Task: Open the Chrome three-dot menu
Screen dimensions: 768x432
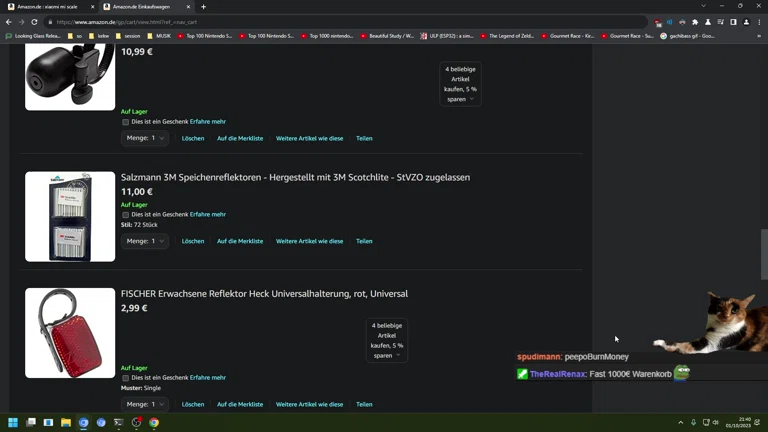Action: tap(759, 22)
